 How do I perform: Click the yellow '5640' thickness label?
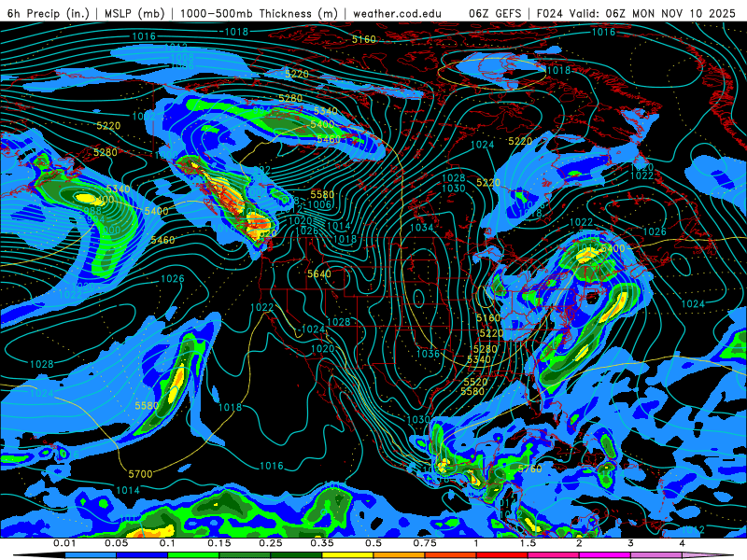(x=319, y=274)
